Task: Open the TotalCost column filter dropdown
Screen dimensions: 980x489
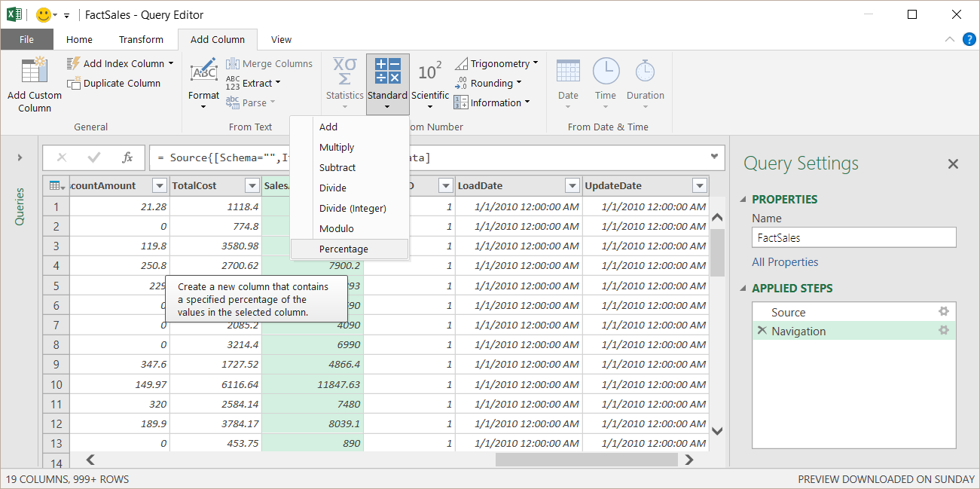Action: click(252, 186)
